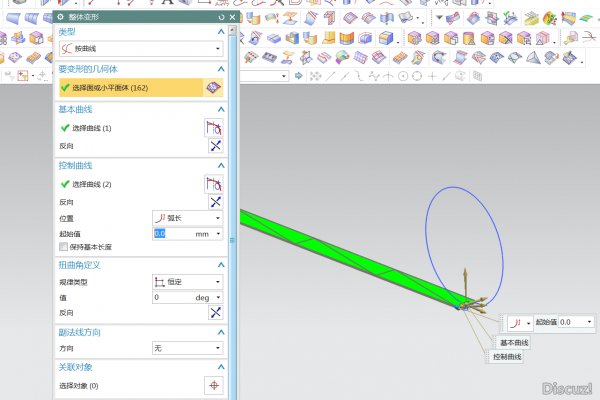Enable the 保持基本长度 checkbox
The image size is (600, 400).
click(x=64, y=246)
